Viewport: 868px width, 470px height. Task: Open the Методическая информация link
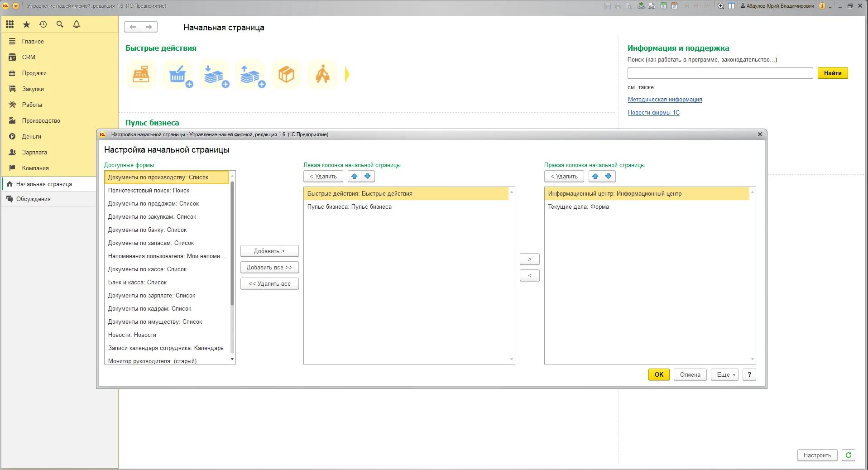[665, 100]
